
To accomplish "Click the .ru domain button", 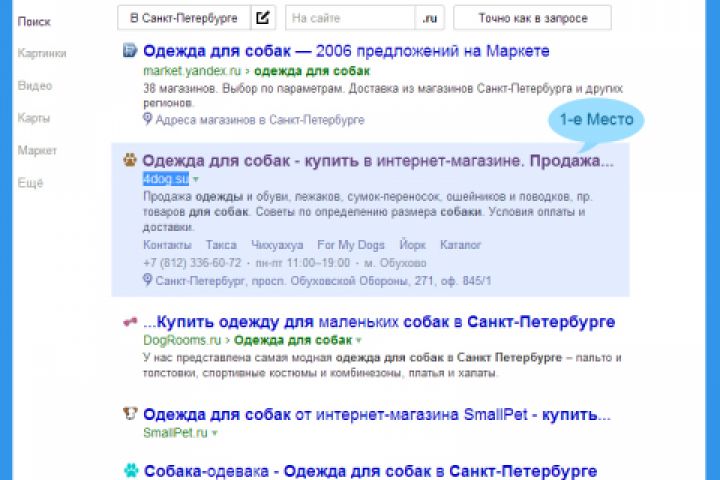I will pyautogui.click(x=430, y=18).
